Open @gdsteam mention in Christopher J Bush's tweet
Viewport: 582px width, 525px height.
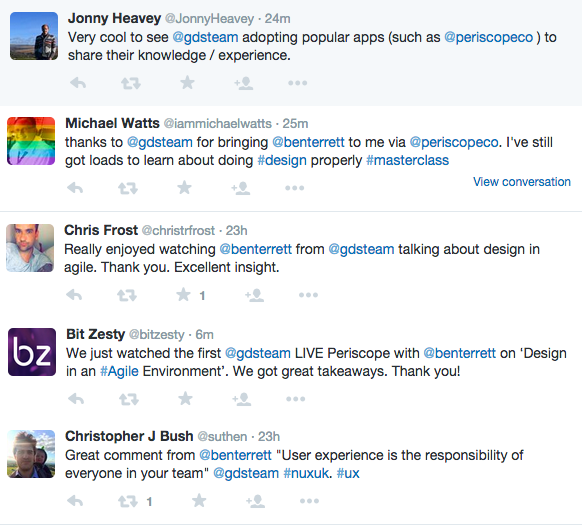[246, 473]
